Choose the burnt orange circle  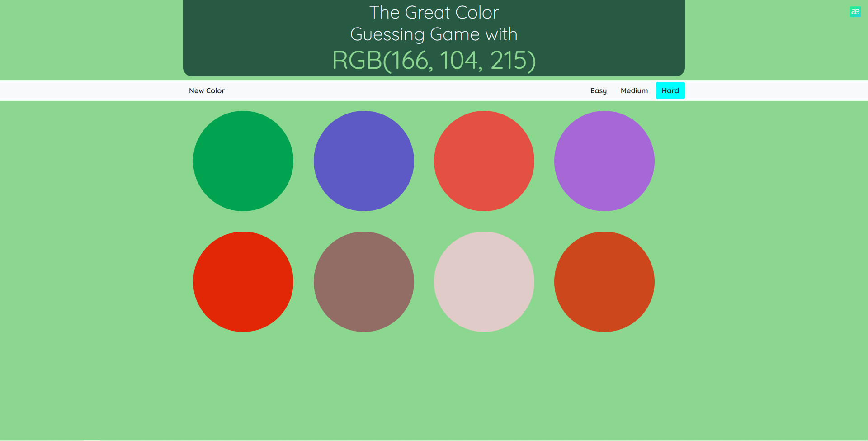(x=604, y=282)
